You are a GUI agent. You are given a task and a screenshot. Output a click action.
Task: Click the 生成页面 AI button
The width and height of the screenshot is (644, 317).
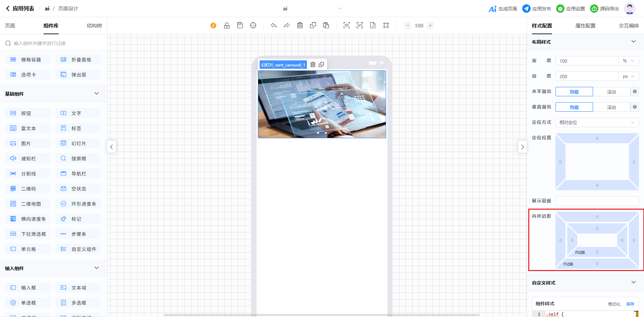pos(503,9)
